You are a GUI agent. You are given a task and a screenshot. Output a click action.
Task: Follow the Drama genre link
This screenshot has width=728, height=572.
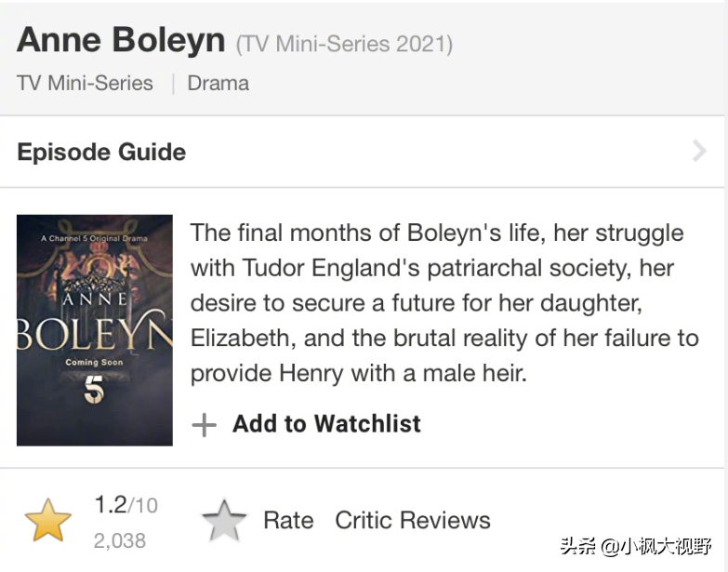(x=218, y=83)
